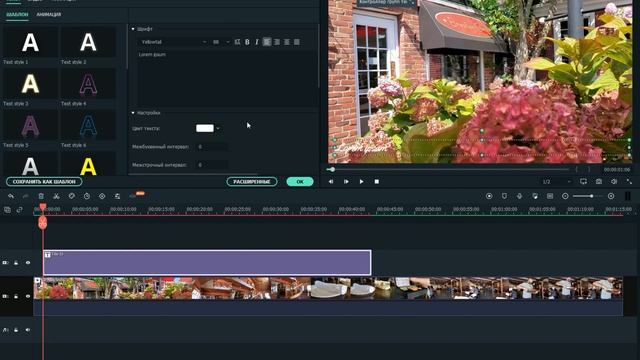
Task: Open the preview quality 1/2 dropdown
Action: point(556,182)
